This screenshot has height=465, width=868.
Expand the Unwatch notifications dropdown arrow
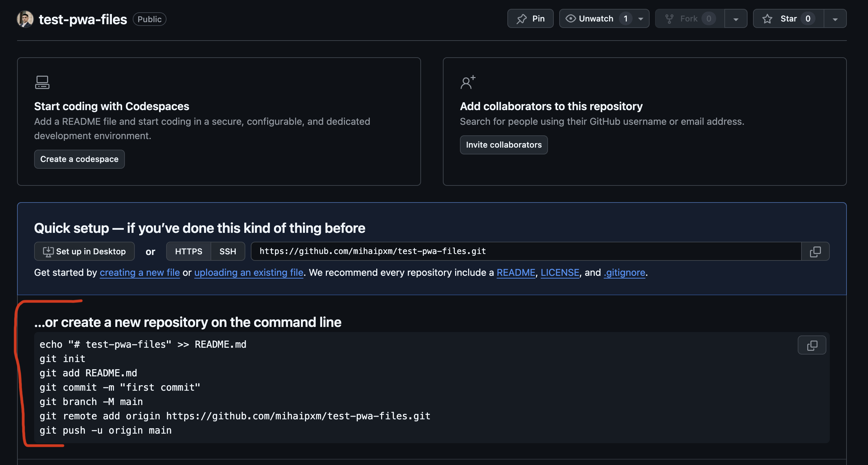click(x=641, y=19)
